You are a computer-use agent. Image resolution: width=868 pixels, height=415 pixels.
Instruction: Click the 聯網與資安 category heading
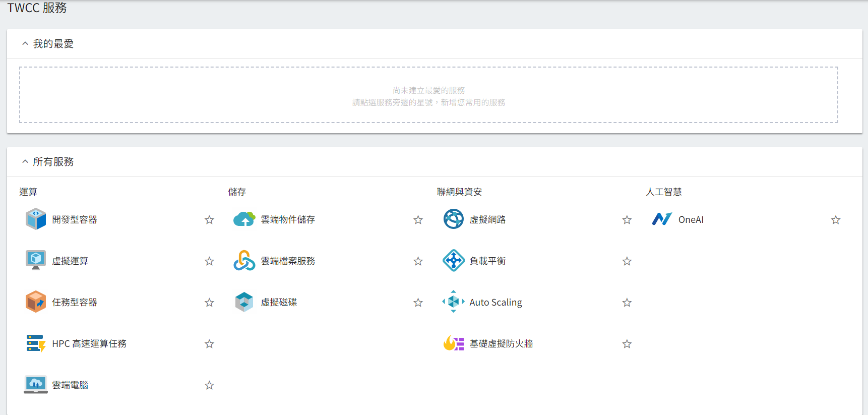pyautogui.click(x=459, y=192)
